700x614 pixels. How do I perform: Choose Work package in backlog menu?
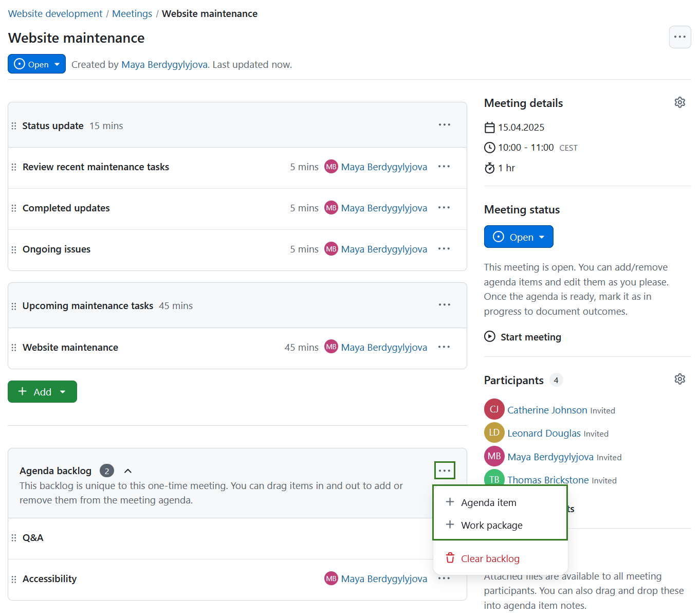tap(491, 525)
